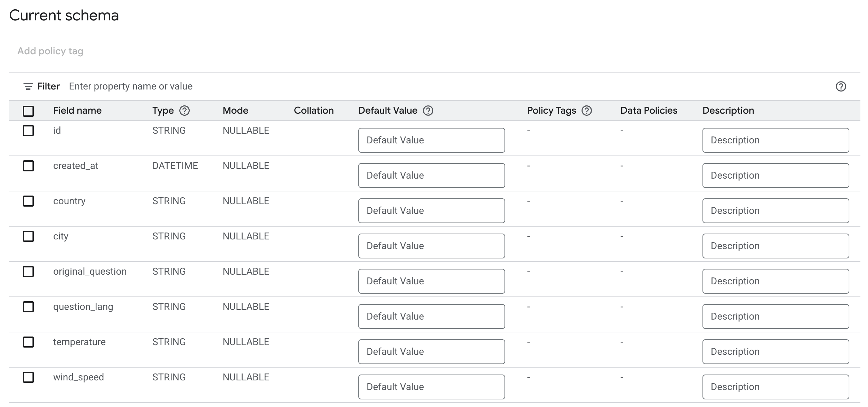868x407 pixels.
Task: Select the country row checkbox
Action: point(29,201)
